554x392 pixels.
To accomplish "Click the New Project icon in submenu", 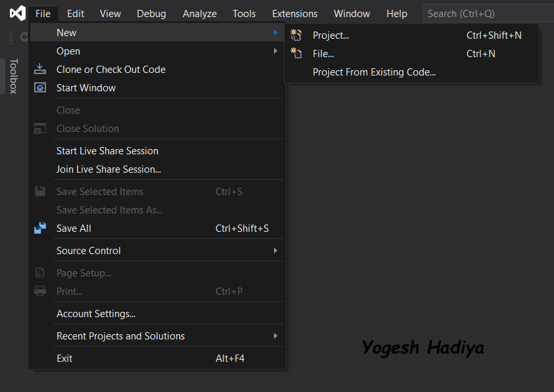I will point(296,35).
